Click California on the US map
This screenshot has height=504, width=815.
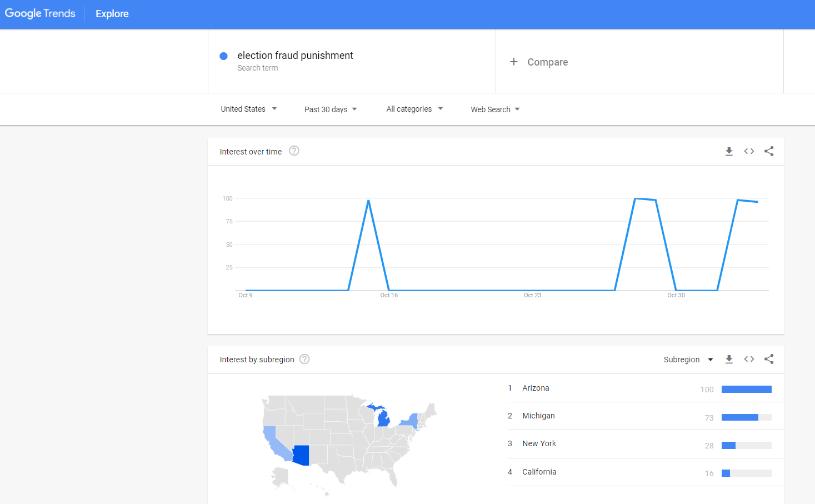tap(274, 442)
